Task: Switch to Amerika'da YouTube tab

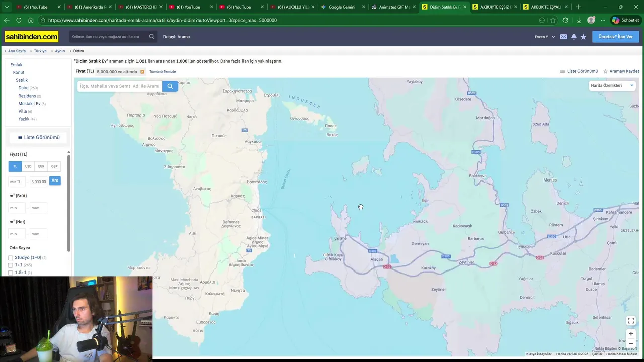Action: tap(90, 7)
